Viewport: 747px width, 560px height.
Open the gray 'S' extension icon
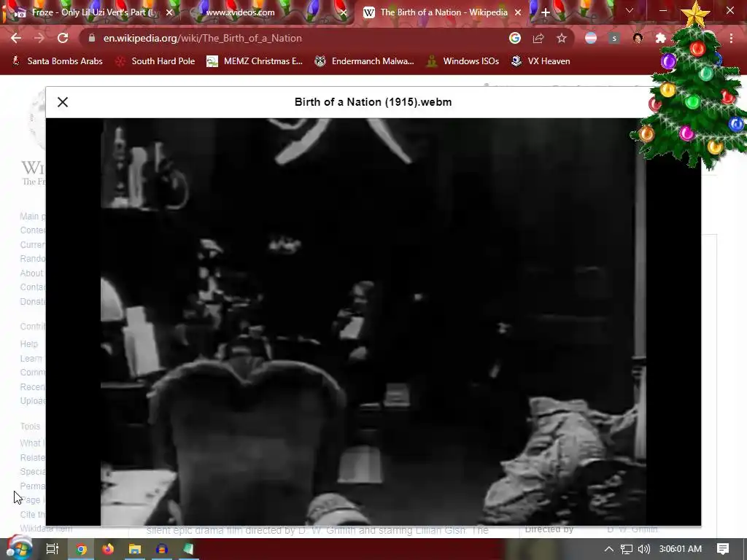coord(614,38)
